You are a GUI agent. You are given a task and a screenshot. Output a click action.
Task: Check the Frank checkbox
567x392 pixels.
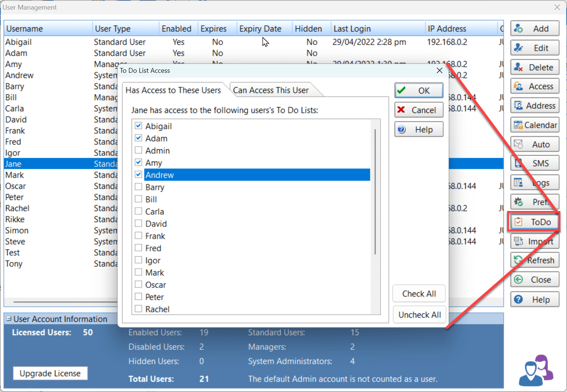tap(138, 235)
